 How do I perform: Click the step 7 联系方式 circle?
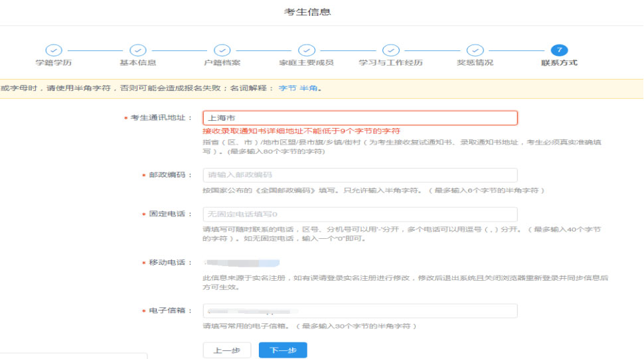559,50
